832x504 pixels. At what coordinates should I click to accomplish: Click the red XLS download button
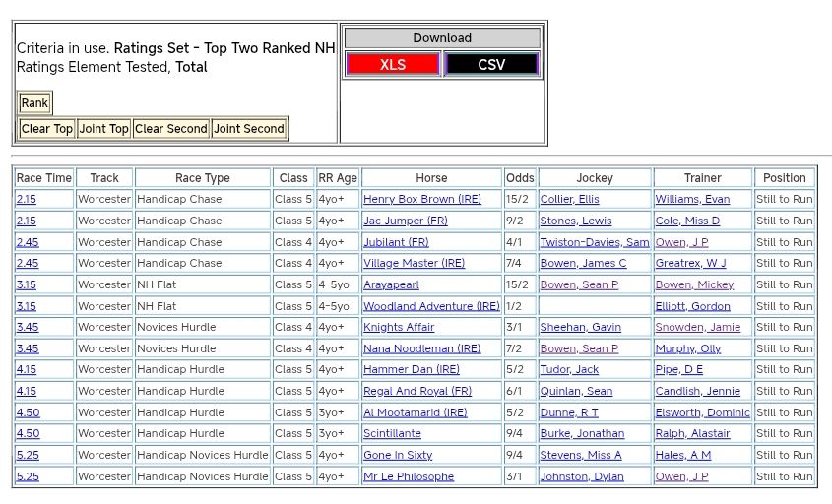click(393, 65)
